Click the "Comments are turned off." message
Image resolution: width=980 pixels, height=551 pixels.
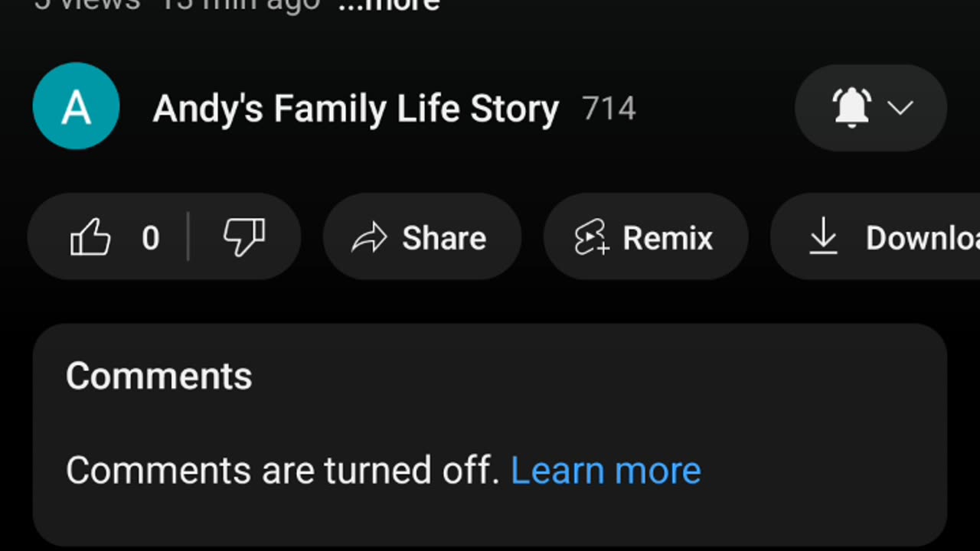coord(282,470)
